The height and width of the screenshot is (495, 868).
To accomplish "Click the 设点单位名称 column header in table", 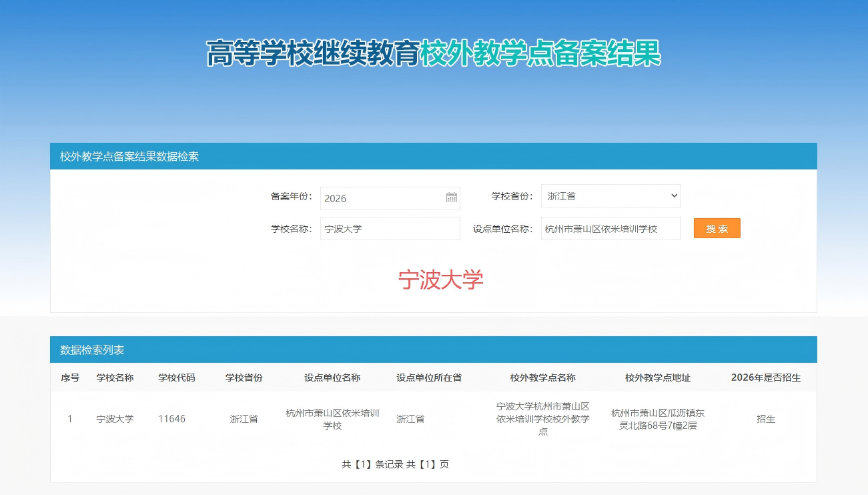I will (332, 378).
